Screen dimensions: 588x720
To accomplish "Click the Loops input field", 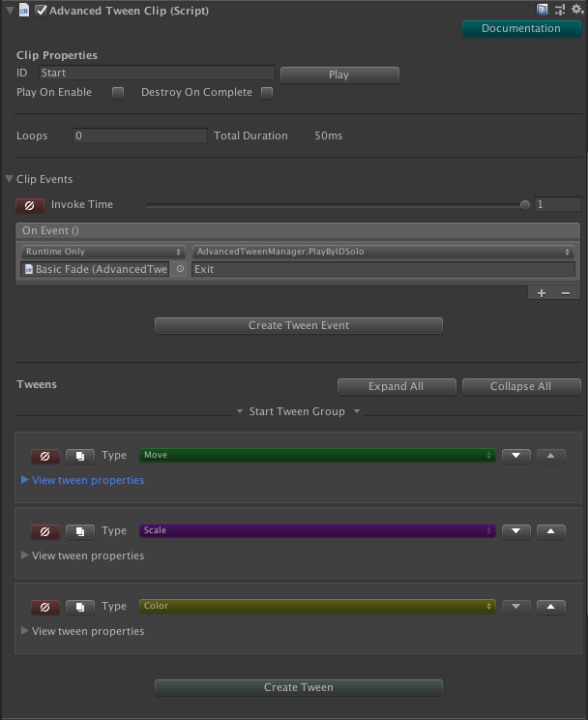I will point(139,136).
